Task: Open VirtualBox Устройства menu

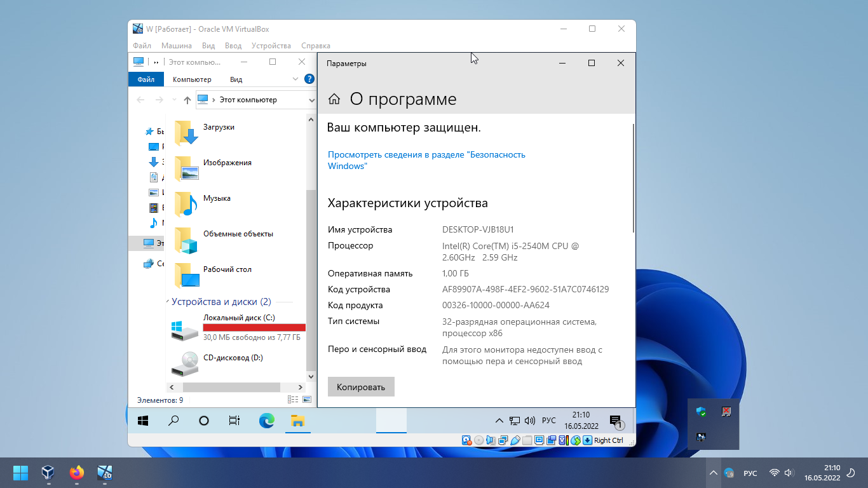Action: pos(271,46)
